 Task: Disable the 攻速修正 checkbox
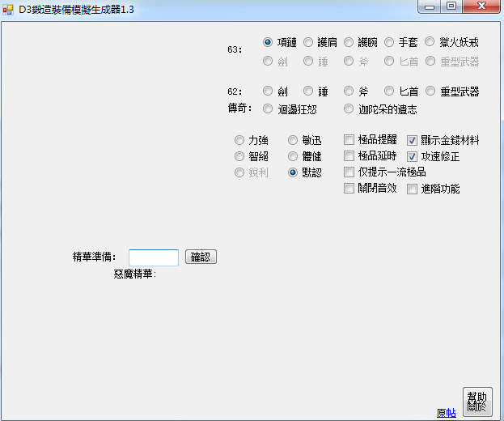click(412, 156)
